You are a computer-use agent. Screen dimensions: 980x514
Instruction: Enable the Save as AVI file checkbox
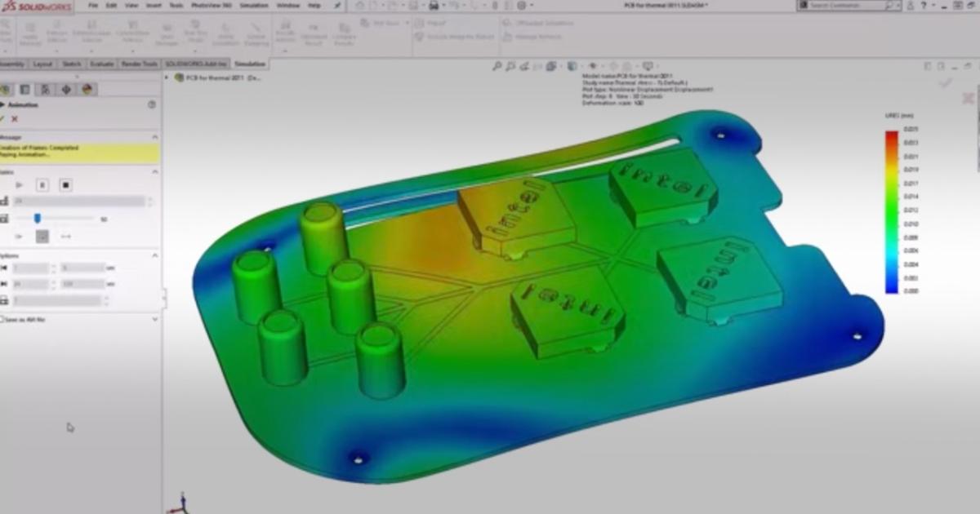coord(2,319)
